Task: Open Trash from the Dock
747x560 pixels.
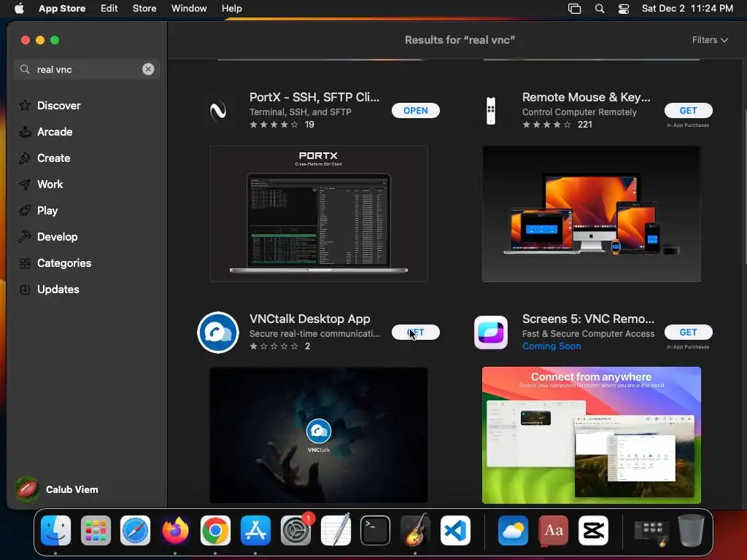Action: (691, 530)
